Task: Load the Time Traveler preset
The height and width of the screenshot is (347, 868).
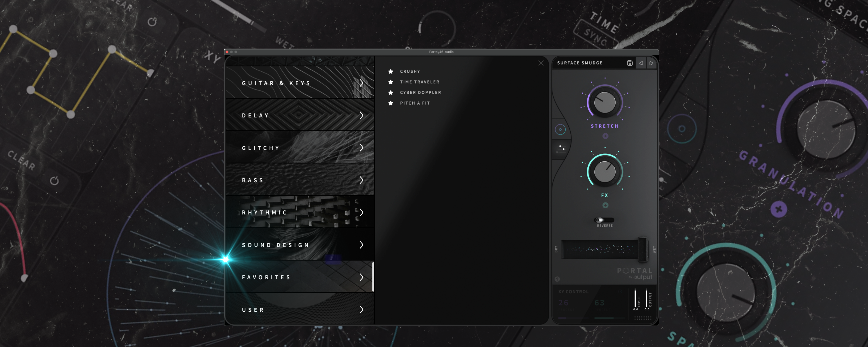Action: pyautogui.click(x=420, y=82)
